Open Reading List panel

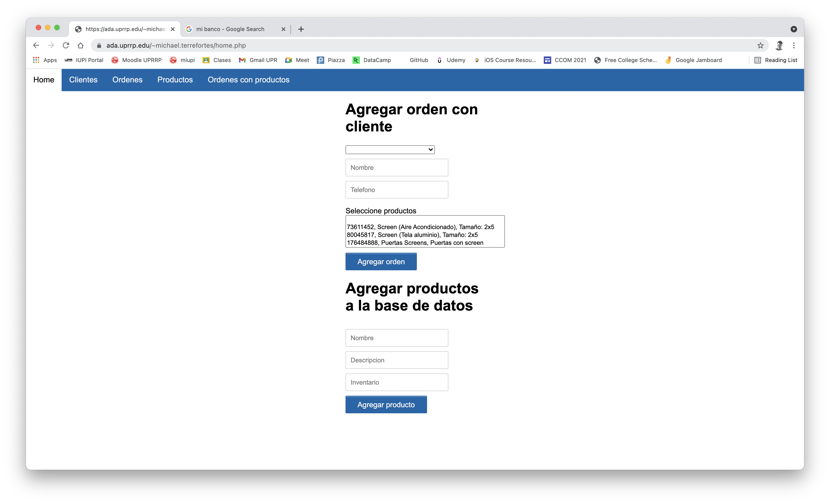click(x=776, y=60)
